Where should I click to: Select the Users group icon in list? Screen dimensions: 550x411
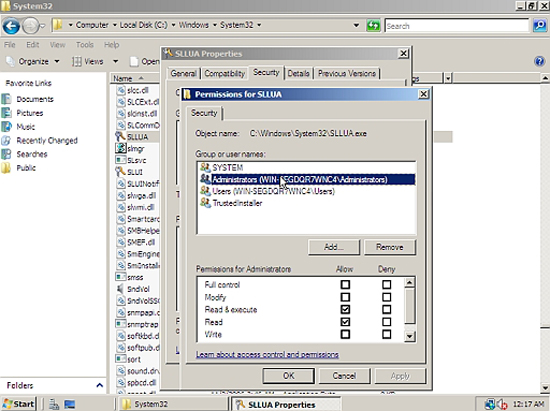(205, 191)
